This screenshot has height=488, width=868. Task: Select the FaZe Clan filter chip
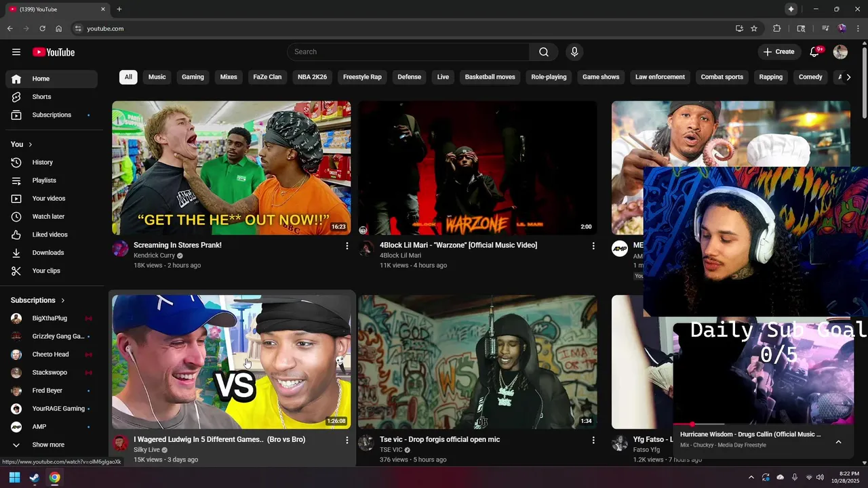[267, 77]
